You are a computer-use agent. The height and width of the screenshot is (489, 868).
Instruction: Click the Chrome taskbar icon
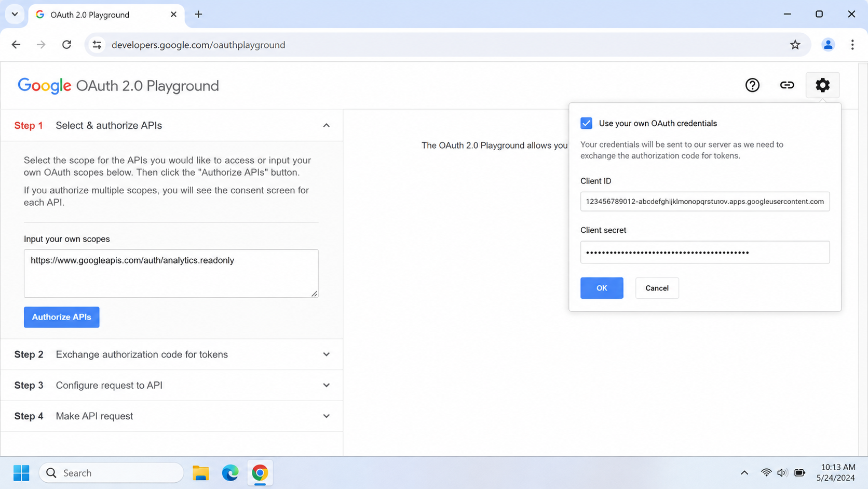pos(260,473)
